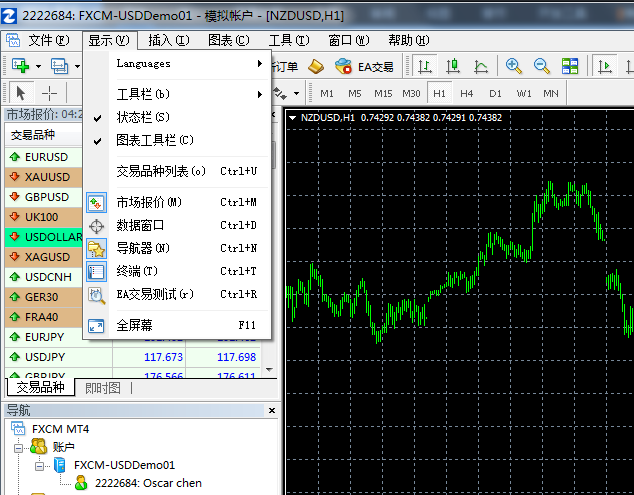Switch chart to candlestick type
Screen dimensions: 634x495
pyautogui.click(x=453, y=66)
